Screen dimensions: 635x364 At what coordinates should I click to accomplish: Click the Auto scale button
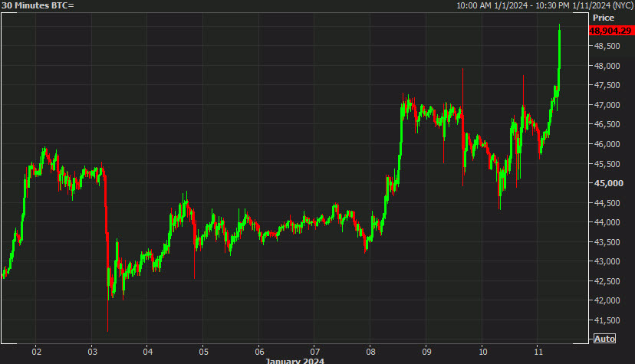click(x=604, y=339)
